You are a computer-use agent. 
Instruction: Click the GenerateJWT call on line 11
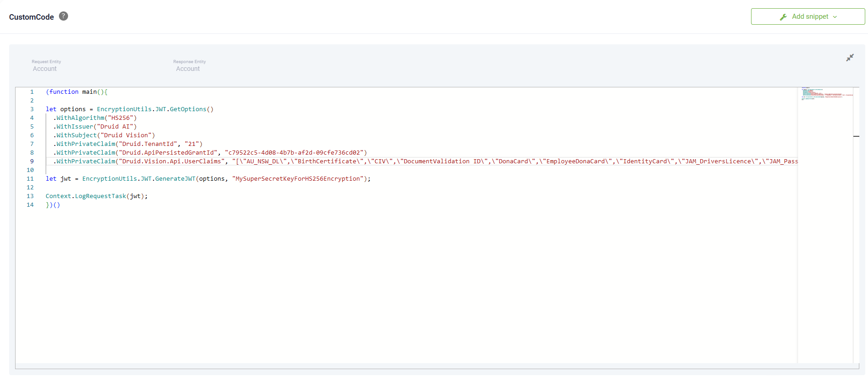[x=175, y=179]
